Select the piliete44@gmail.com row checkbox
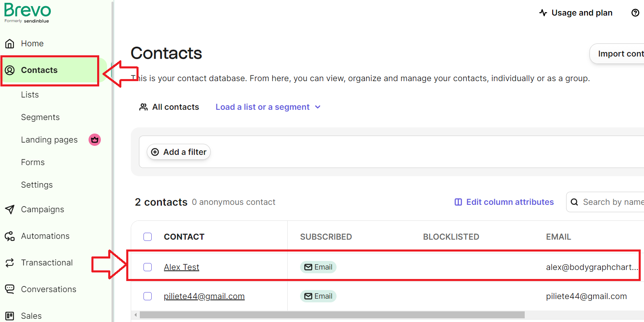This screenshot has width=644, height=322. coord(148,296)
